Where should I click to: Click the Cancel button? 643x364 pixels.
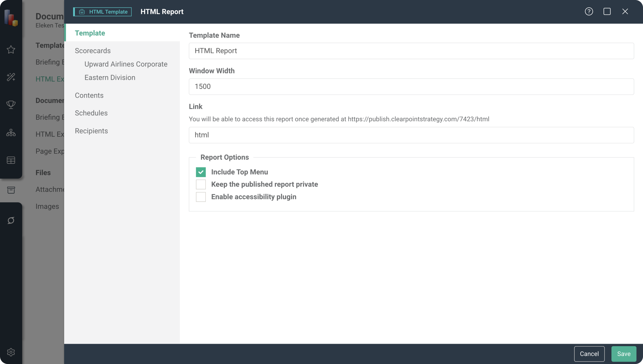tap(589, 354)
